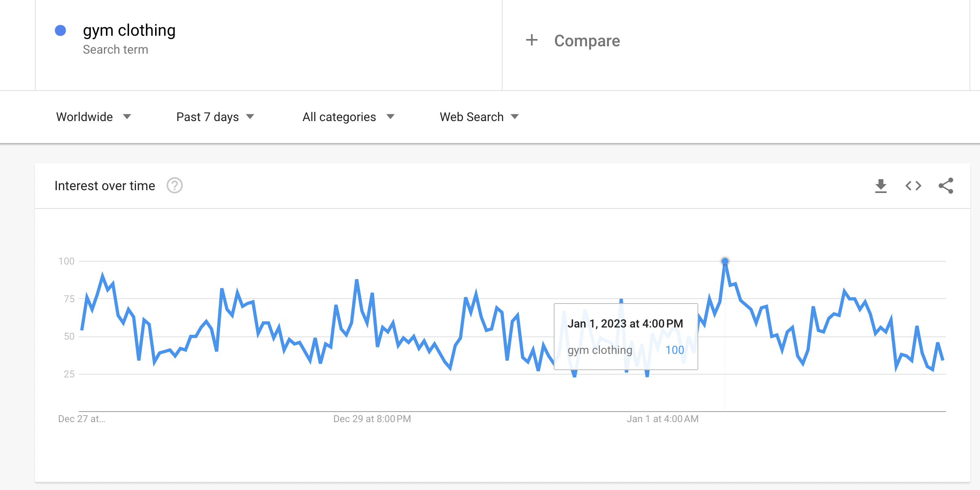Click the Jan 1, 2023 tooltip box
Screen dimensions: 980x490
pyautogui.click(x=625, y=336)
